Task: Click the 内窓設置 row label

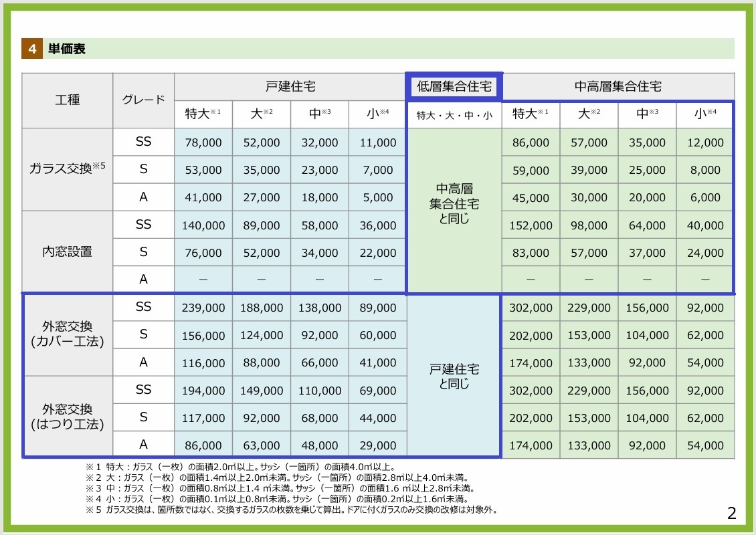Action: (x=68, y=252)
